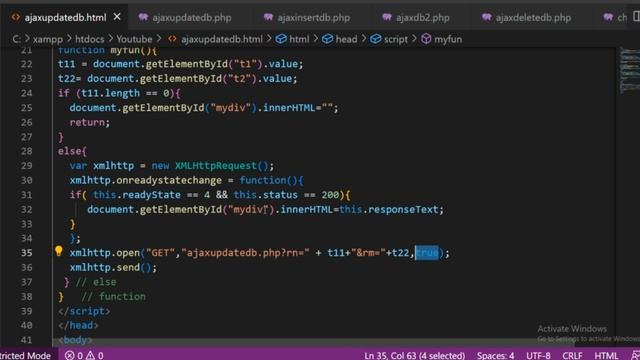Image resolution: width=640 pixels, height=360 pixels.
Task: Click the minimap code overview
Action: 630,70
